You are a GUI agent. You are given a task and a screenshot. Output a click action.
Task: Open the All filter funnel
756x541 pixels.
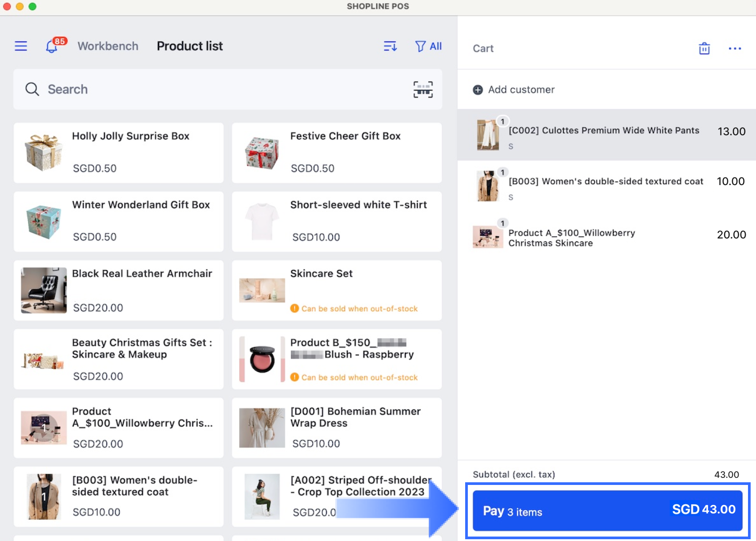[x=428, y=46]
